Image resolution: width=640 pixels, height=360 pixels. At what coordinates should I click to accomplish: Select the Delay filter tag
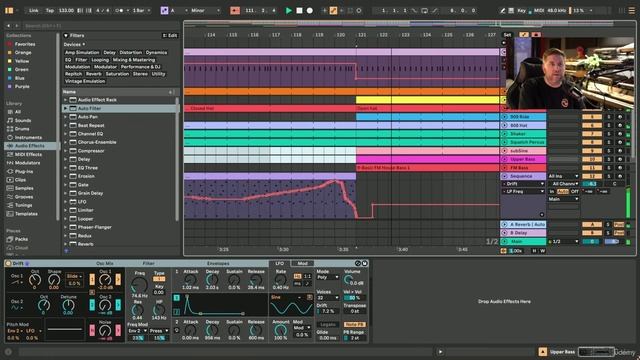pyautogui.click(x=109, y=53)
